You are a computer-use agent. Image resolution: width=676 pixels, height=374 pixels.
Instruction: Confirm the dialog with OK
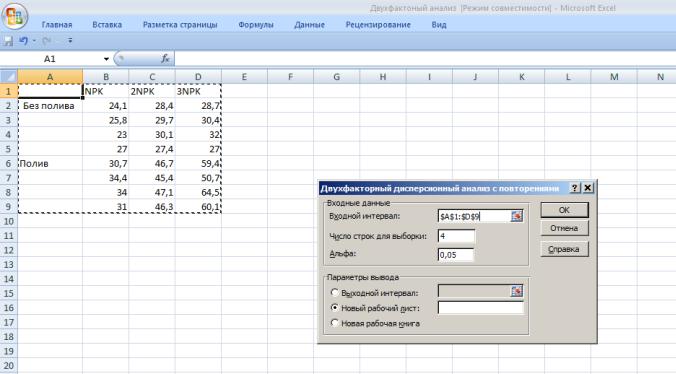(x=564, y=210)
